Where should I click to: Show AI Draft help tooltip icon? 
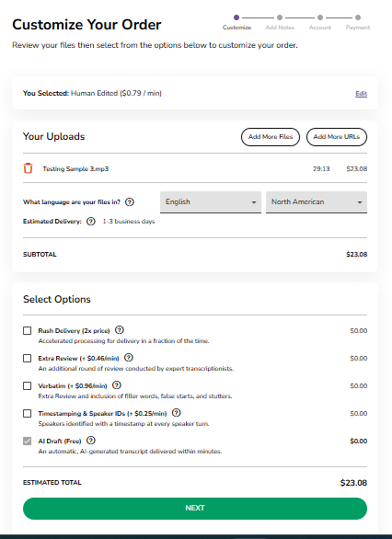[x=91, y=441]
